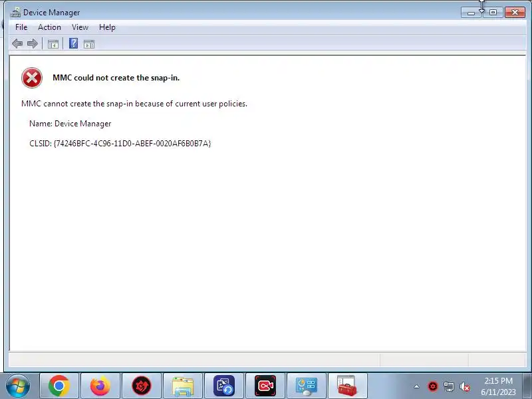Click the CLSID value text

click(132, 144)
